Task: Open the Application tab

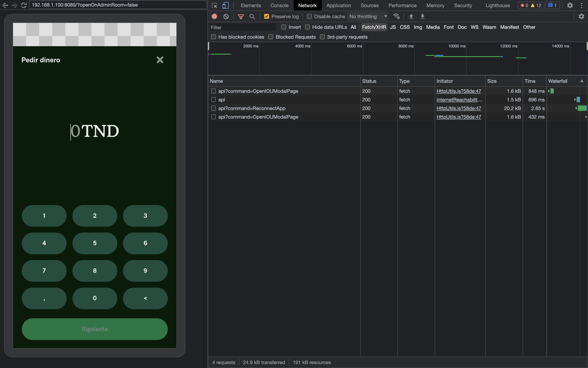Action: coord(339,5)
